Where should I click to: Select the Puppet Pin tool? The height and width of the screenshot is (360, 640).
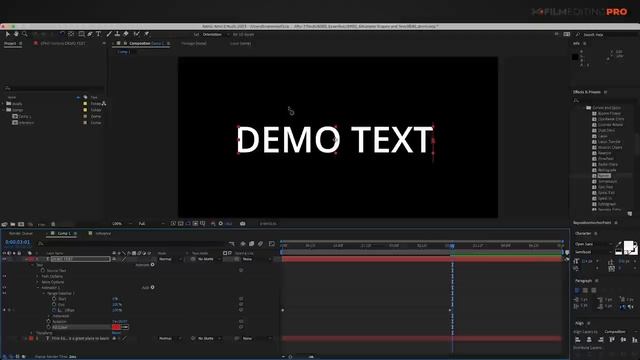(147, 34)
